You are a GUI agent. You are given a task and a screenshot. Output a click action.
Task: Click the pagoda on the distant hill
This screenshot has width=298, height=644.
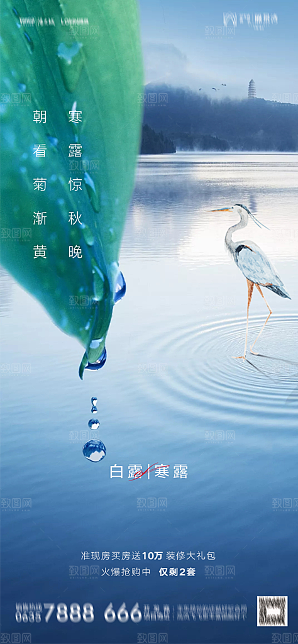point(251,89)
